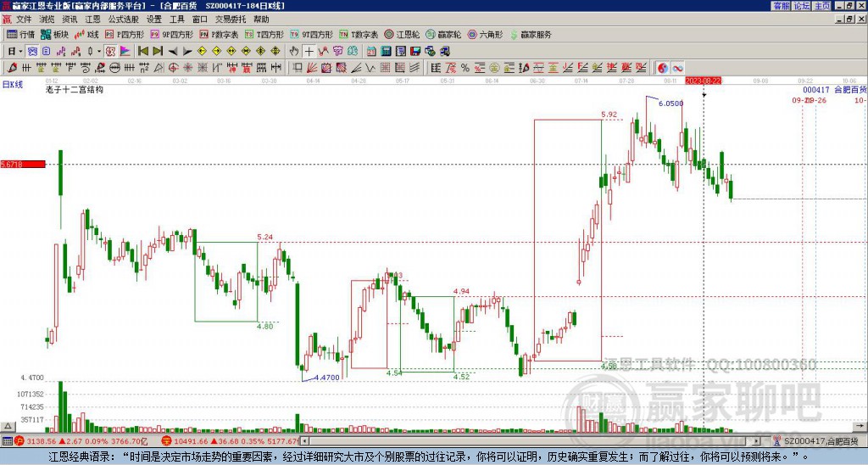Open the T数字表 tool
The width and height of the screenshot is (868, 465).
(x=359, y=34)
